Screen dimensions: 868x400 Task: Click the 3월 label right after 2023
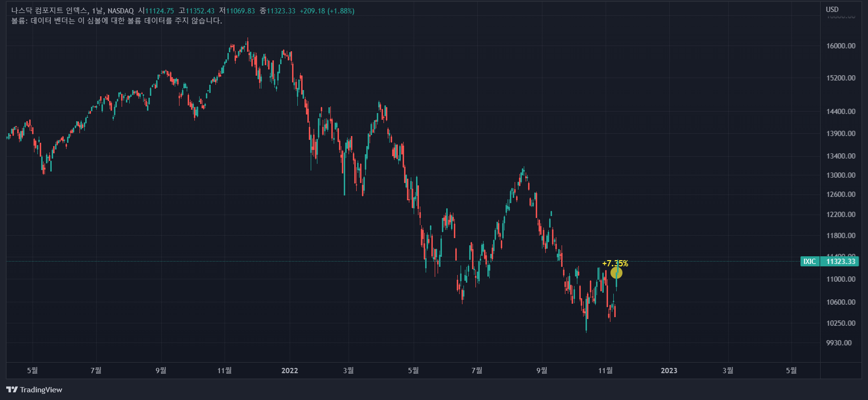(x=728, y=371)
